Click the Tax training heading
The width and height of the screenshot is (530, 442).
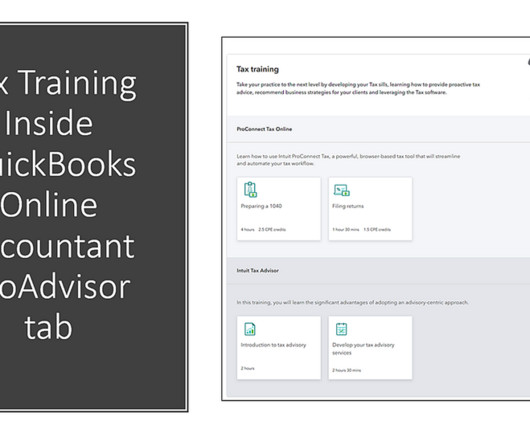(258, 69)
